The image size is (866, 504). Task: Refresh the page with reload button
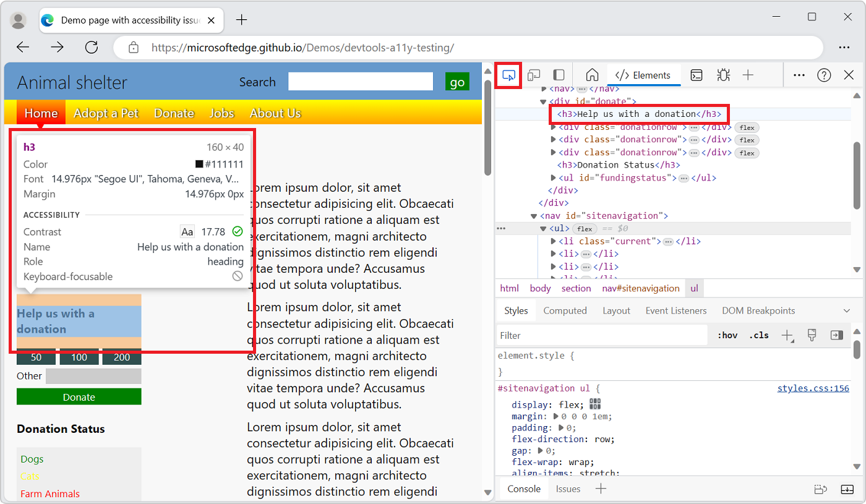click(92, 48)
